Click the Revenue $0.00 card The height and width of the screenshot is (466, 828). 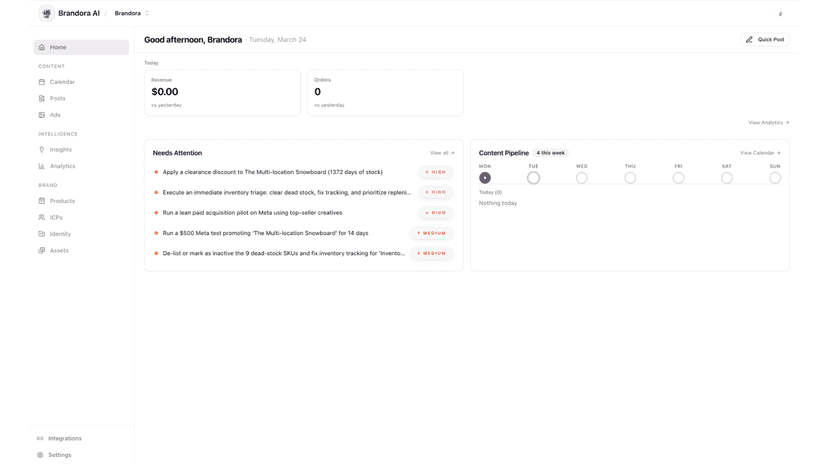click(222, 93)
